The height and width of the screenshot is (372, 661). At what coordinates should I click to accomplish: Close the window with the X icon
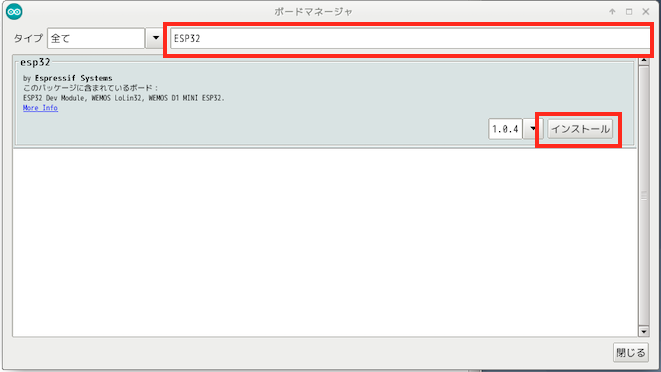click(646, 12)
